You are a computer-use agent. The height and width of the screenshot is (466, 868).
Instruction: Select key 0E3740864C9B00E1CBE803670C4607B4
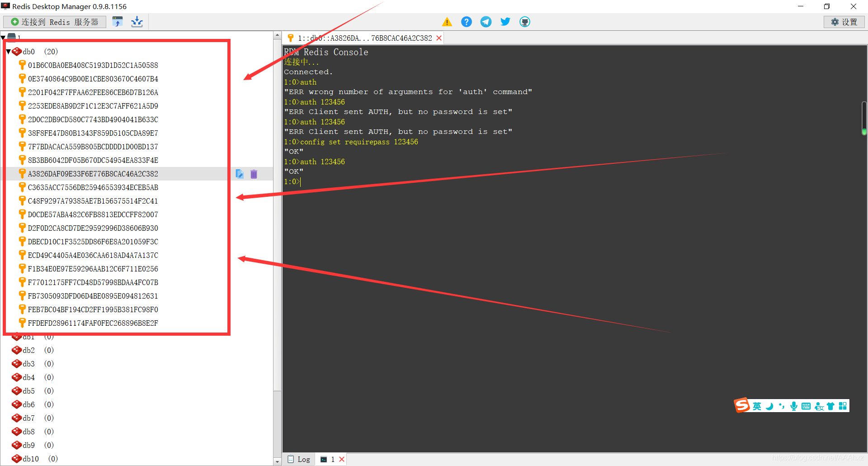(93, 79)
